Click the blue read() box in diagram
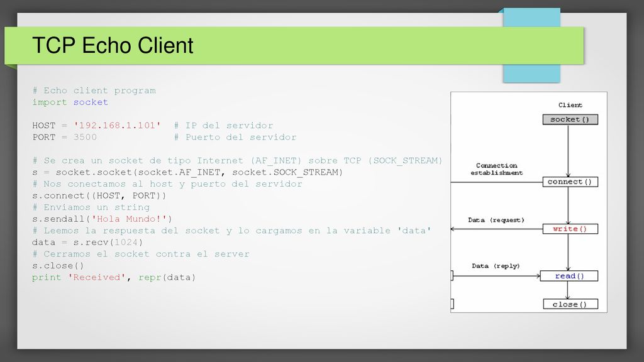This screenshot has height=362, width=644. (x=569, y=277)
